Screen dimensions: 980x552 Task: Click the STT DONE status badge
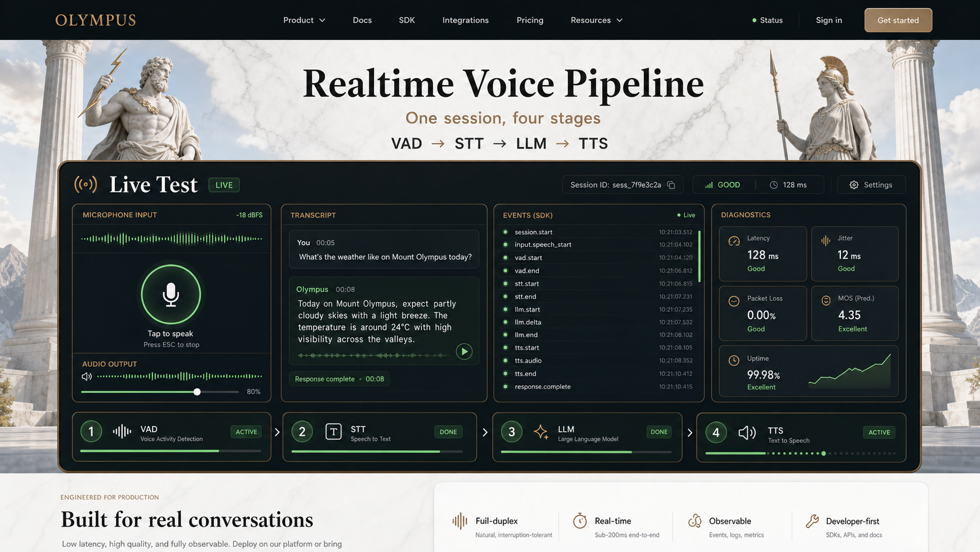tap(448, 432)
